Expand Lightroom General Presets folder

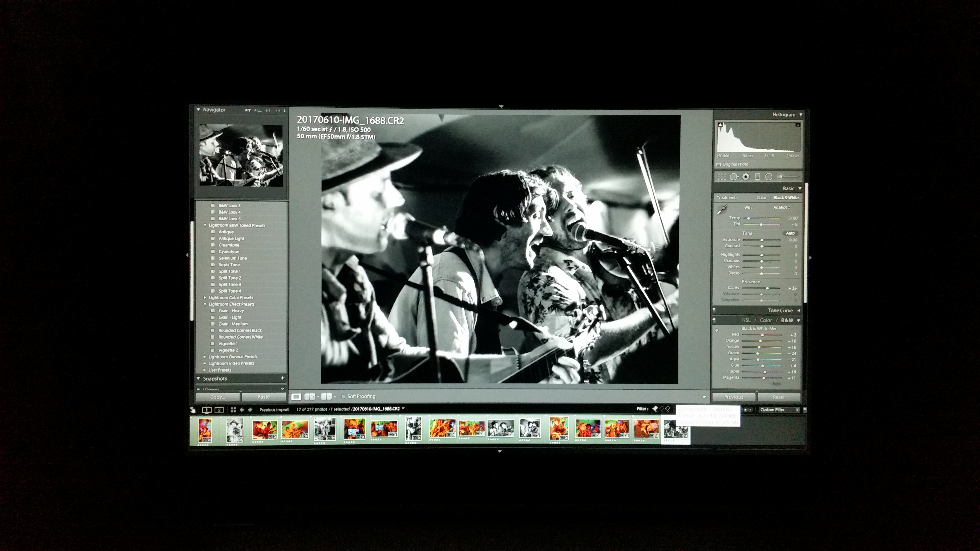coord(205,357)
